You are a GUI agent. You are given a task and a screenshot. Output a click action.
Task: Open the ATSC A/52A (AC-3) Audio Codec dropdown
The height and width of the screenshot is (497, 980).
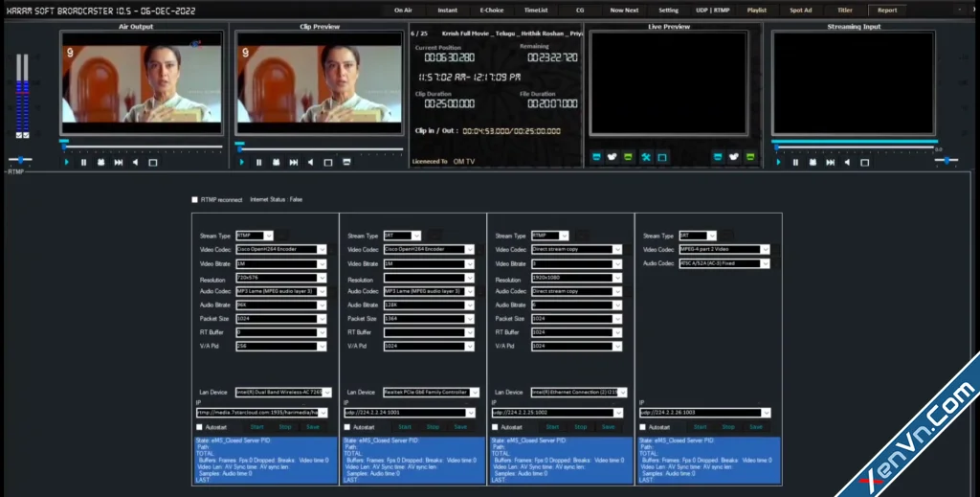(724, 263)
